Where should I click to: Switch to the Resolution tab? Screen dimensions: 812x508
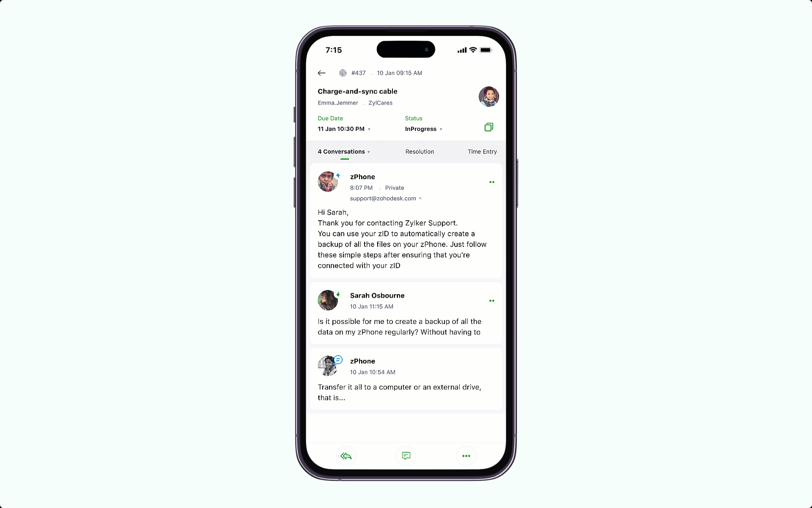(419, 152)
